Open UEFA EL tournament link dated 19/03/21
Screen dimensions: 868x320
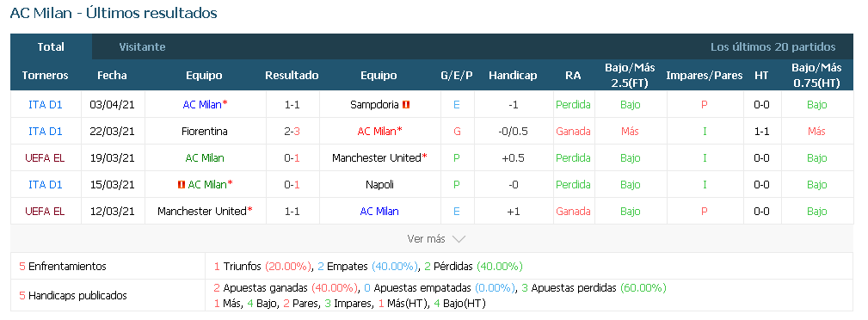[x=46, y=157]
